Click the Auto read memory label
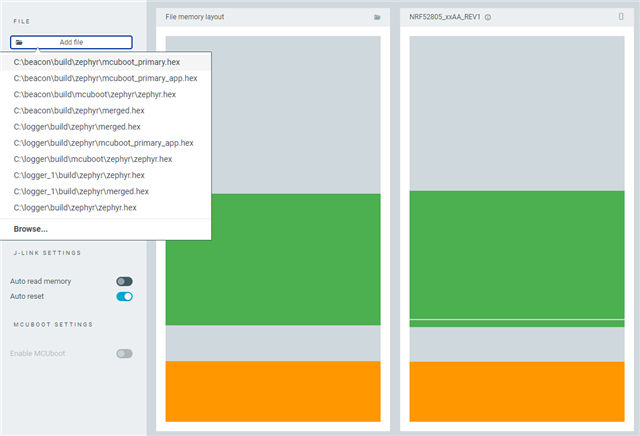Viewport: 640px width, 436px height. tap(40, 281)
